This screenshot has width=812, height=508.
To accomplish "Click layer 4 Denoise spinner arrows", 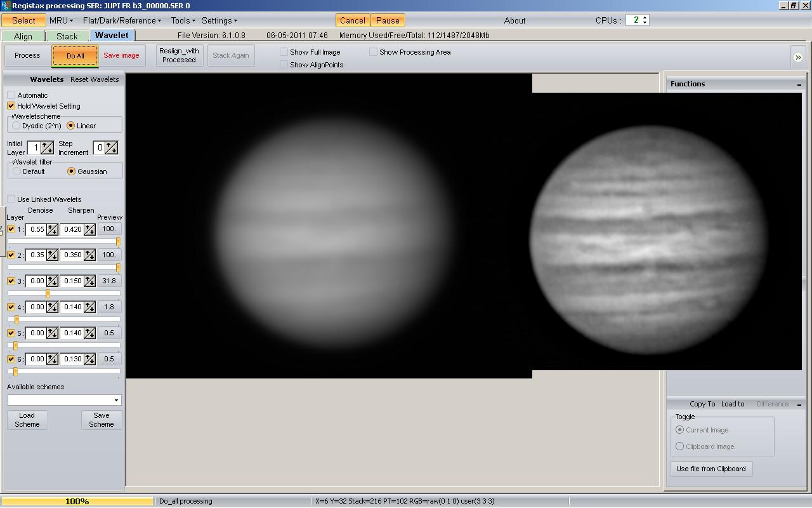I will pyautogui.click(x=52, y=307).
